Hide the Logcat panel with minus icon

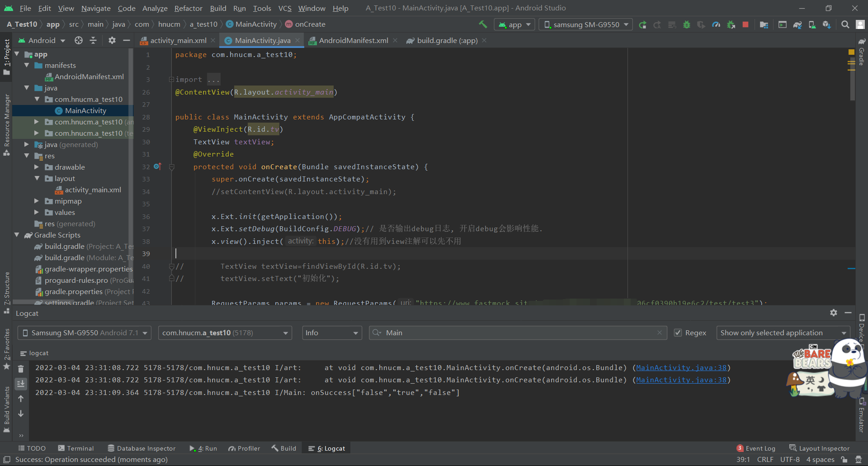(x=848, y=313)
